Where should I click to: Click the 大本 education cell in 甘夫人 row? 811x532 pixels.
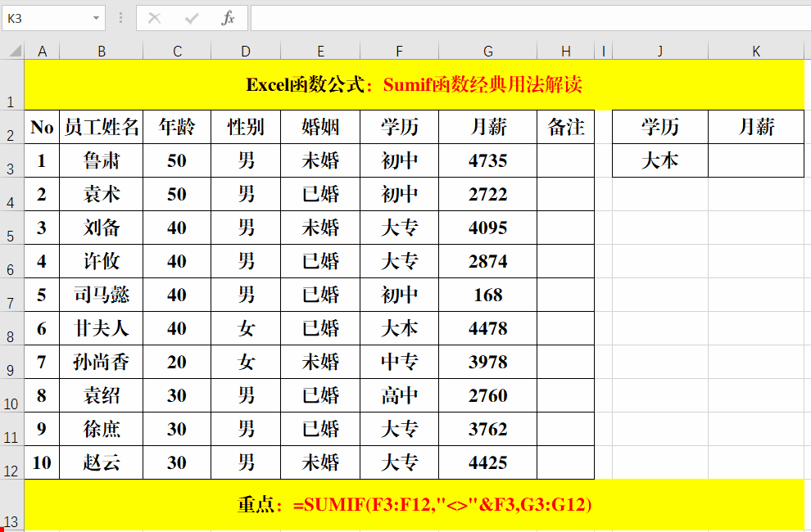click(399, 328)
